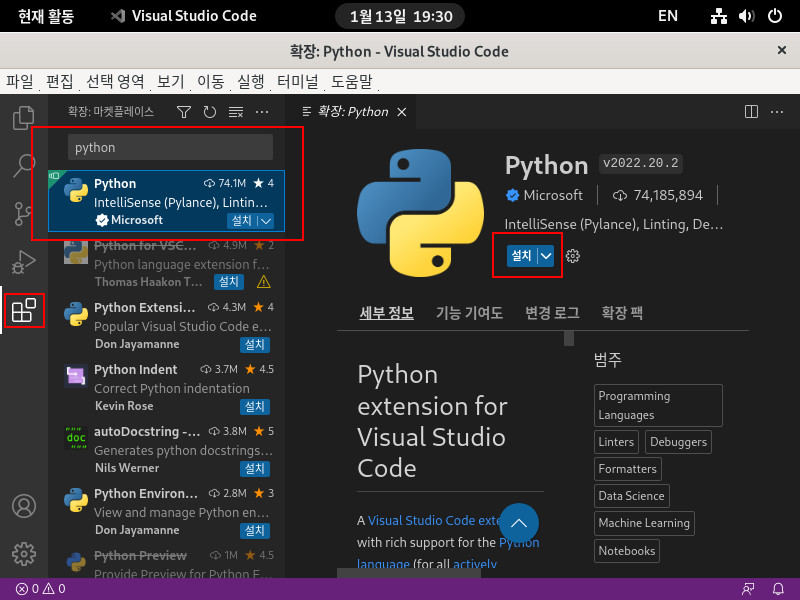The height and width of the screenshot is (600, 800).
Task: Switch to the 세부 정보 tab
Action: 386,312
